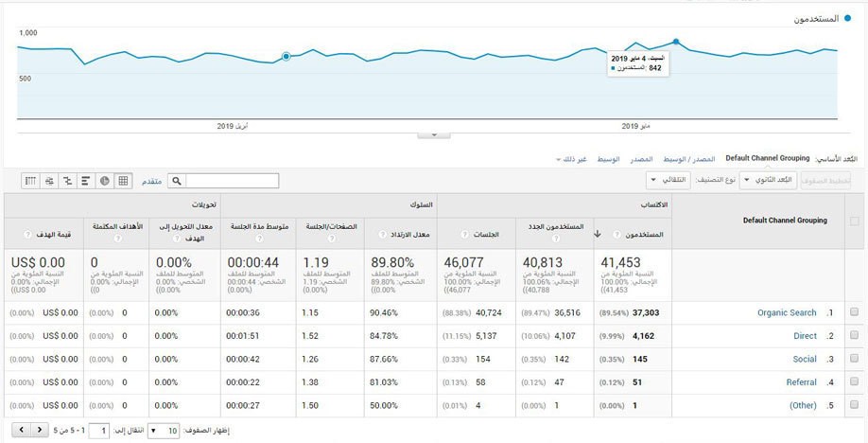The width and height of the screenshot is (868, 443).
Task: Open the Organic Search channel link
Action: (787, 312)
